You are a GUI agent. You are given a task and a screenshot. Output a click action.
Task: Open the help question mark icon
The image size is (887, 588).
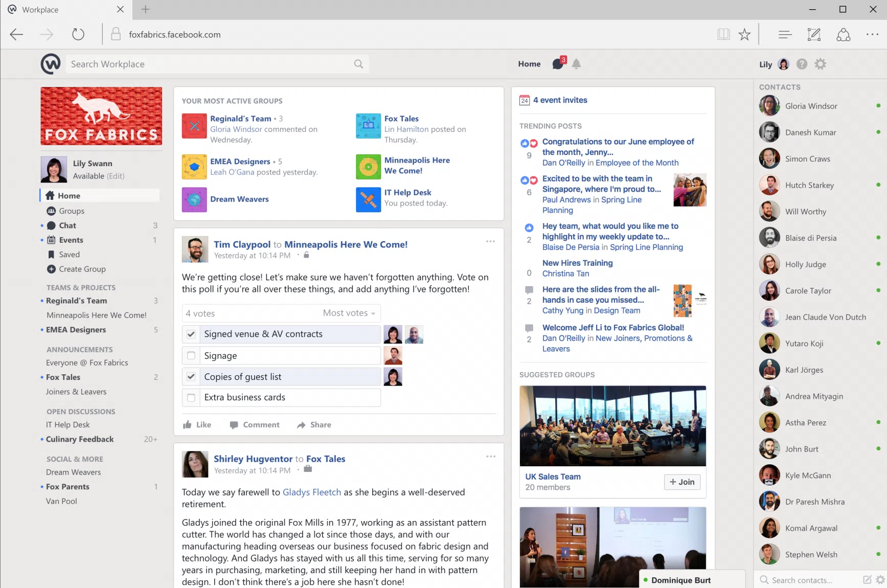pyautogui.click(x=802, y=64)
